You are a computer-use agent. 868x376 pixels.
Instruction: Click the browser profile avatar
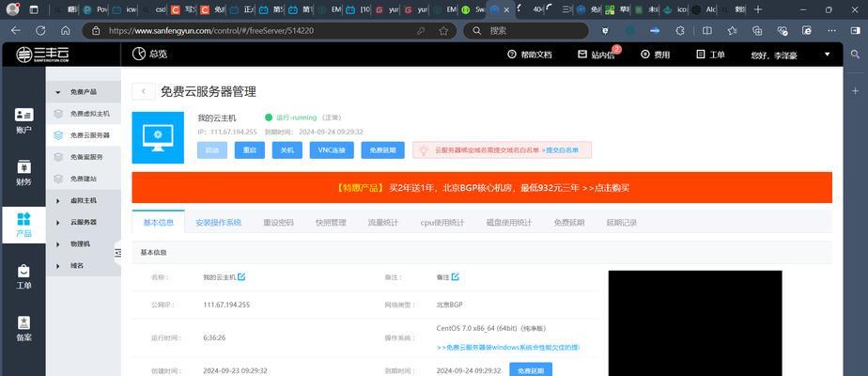13,9
